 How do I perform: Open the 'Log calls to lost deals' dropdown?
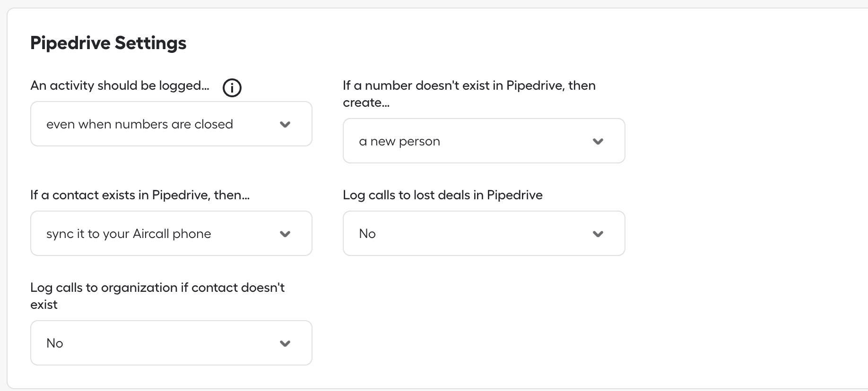coord(484,233)
